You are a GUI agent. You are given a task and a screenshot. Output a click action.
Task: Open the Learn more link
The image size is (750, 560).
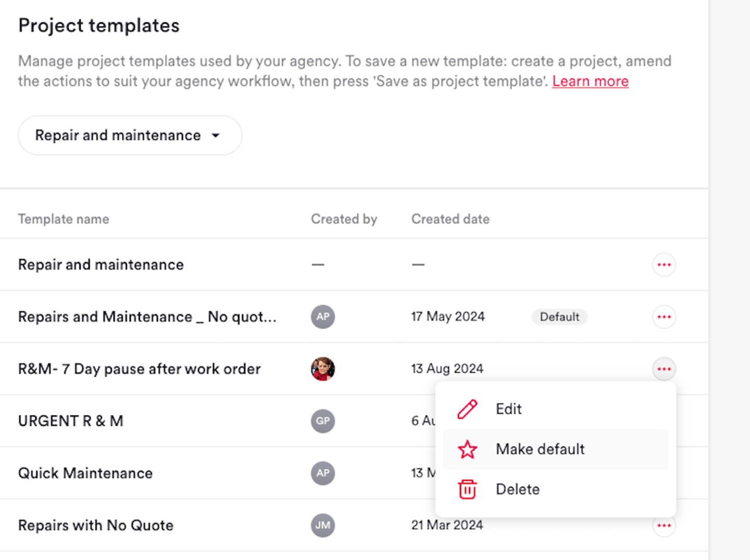(590, 81)
